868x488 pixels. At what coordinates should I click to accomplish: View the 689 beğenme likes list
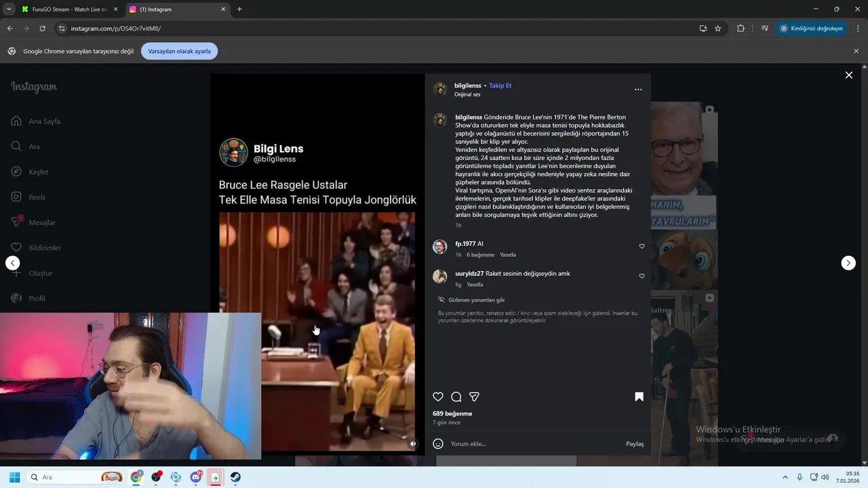tap(452, 413)
